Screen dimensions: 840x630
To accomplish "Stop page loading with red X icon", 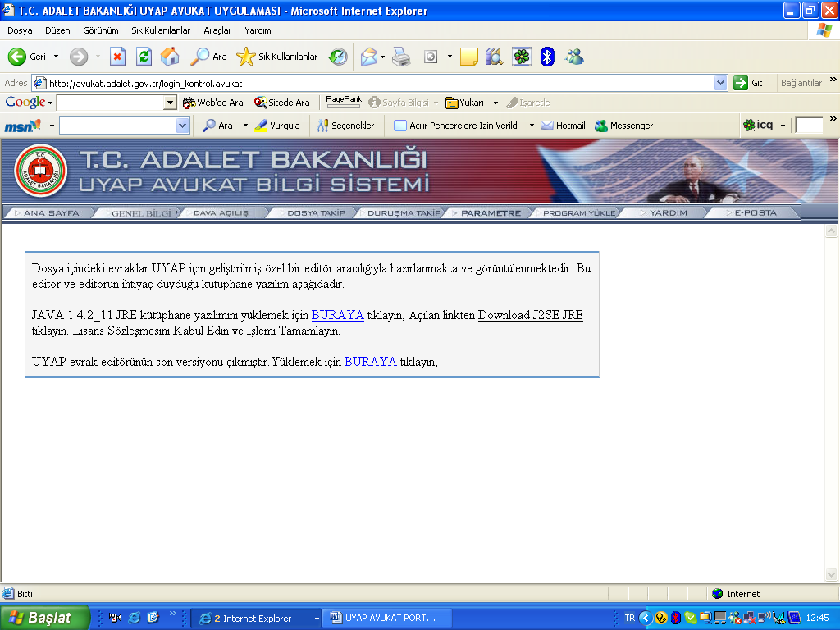I will coord(117,57).
